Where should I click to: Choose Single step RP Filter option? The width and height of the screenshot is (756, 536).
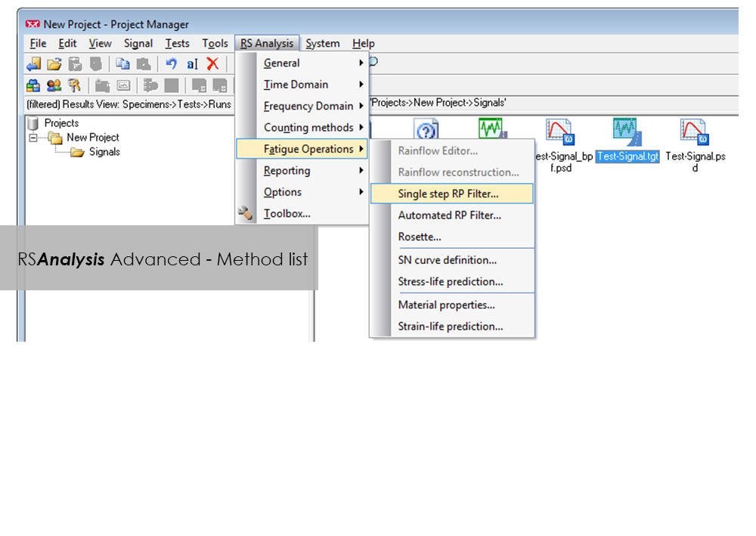point(448,194)
